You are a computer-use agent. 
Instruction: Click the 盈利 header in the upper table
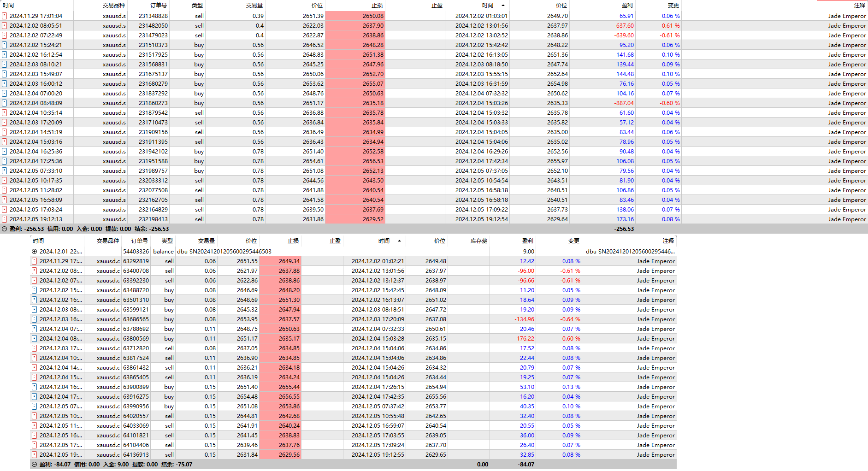tap(627, 5)
